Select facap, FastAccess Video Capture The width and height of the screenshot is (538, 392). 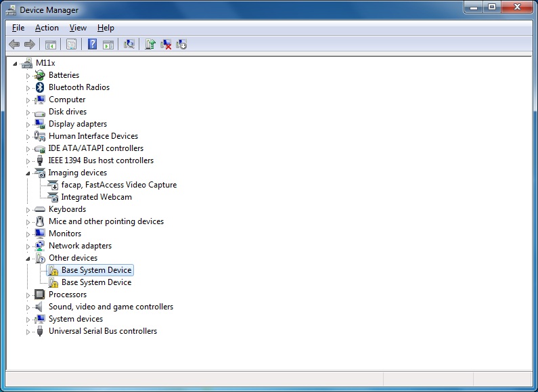tap(119, 185)
